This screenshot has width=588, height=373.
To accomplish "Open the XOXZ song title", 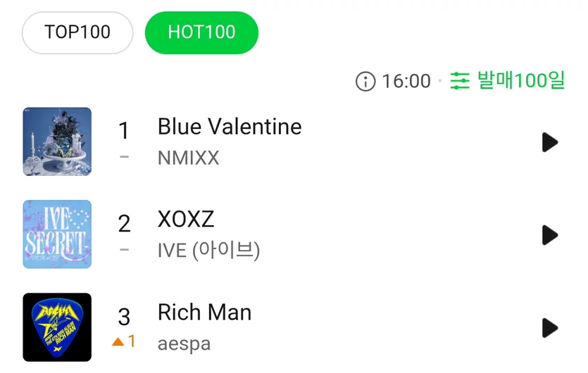I will click(186, 219).
